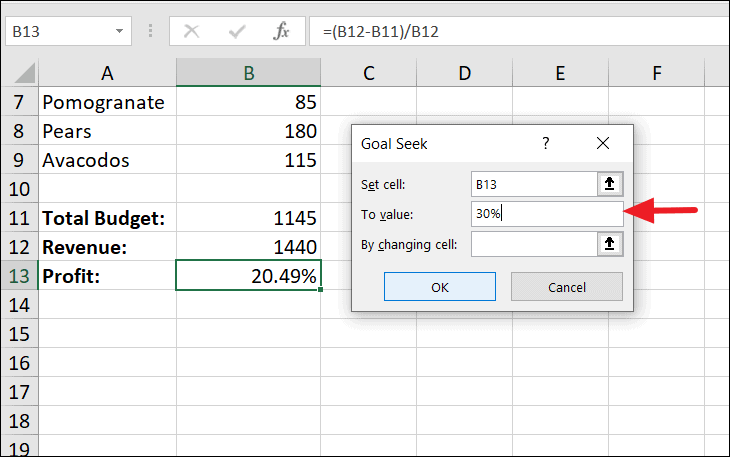The image size is (730, 457).
Task: Open the Name Box dropdown arrow
Action: click(x=120, y=31)
